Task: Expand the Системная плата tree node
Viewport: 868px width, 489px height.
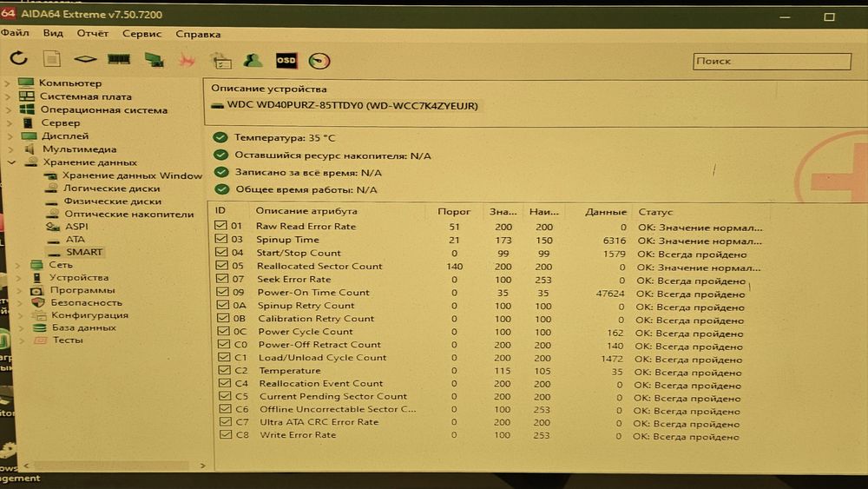Action: point(8,96)
